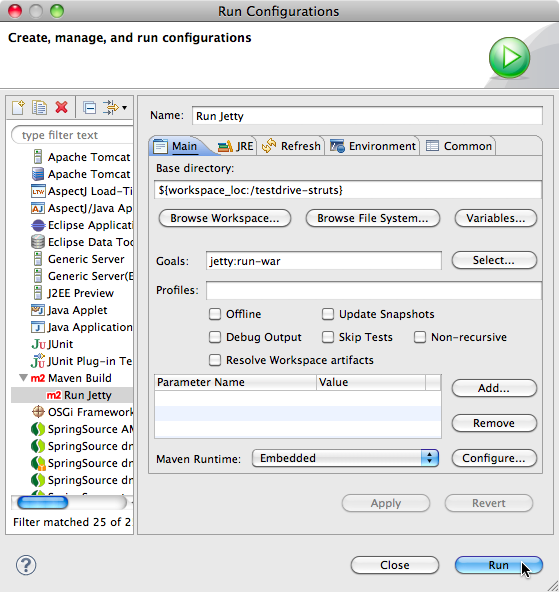Open the help question mark icon

pos(26,565)
